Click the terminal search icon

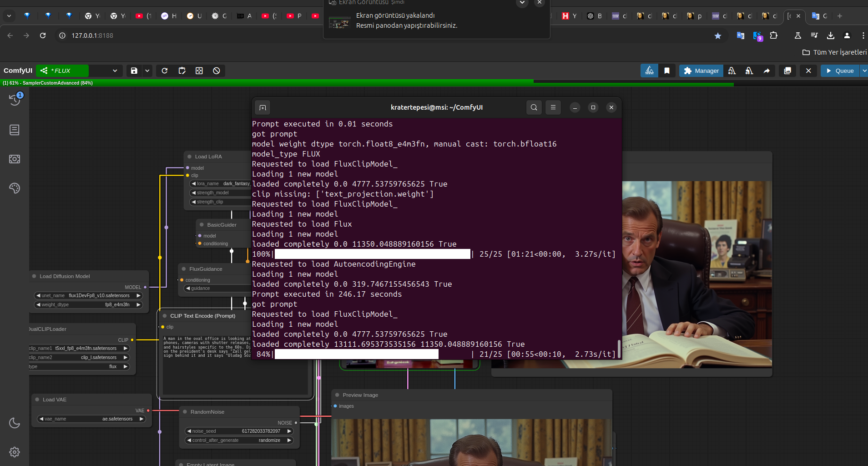tap(534, 107)
